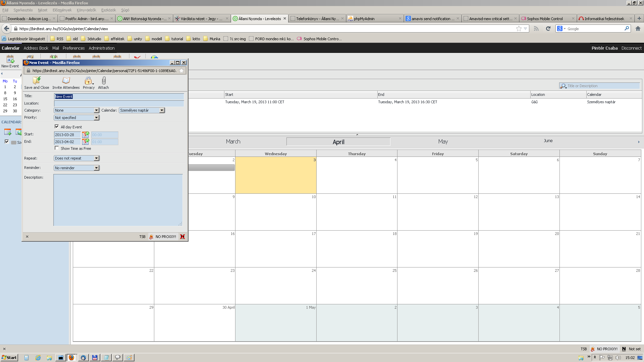644x362 pixels.
Task: Click the Attach paperclip icon
Action: (104, 81)
